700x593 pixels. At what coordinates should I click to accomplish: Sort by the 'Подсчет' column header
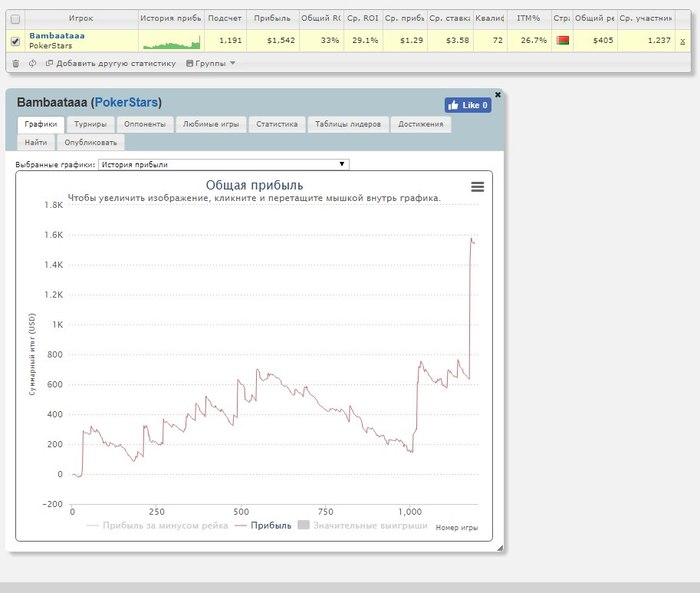pyautogui.click(x=225, y=18)
